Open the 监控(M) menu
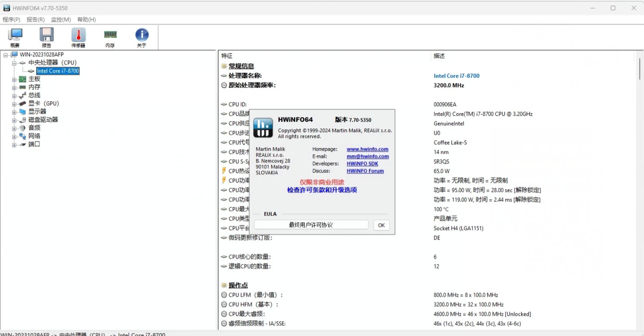 (x=61, y=19)
